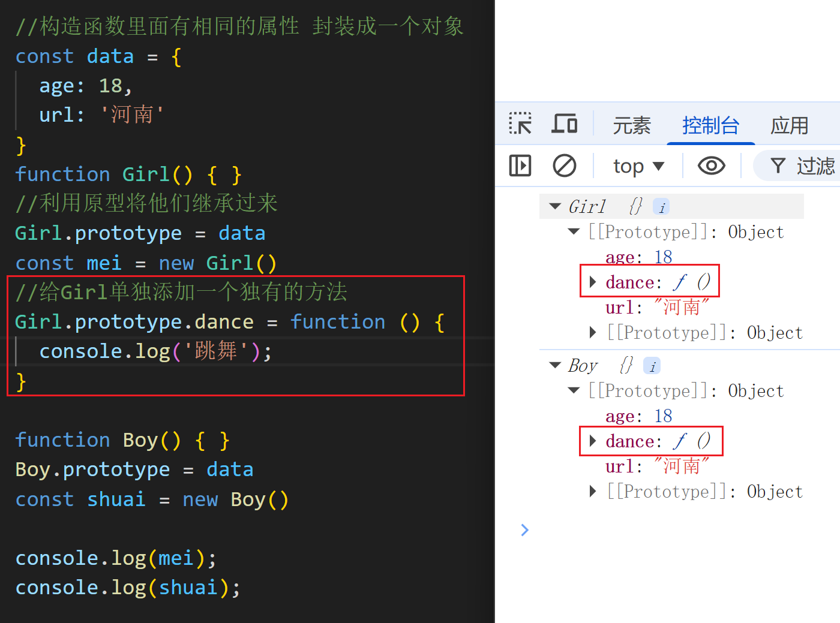Click the 过滤 filter input field
The width and height of the screenshot is (840, 623).
(798, 166)
